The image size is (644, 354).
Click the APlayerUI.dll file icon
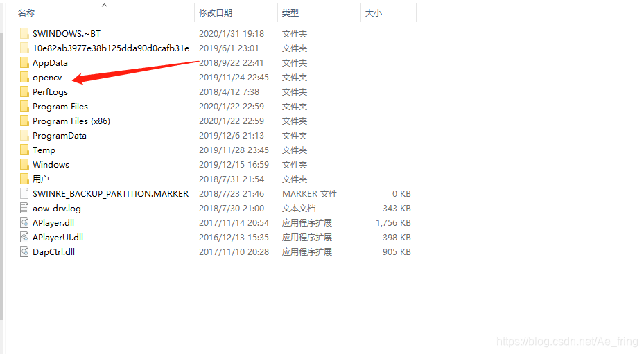[x=24, y=237]
